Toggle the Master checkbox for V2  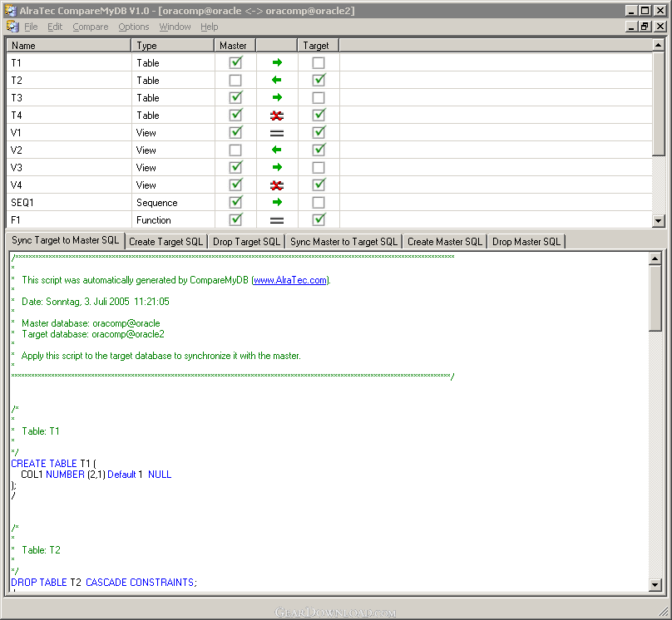[x=235, y=150]
